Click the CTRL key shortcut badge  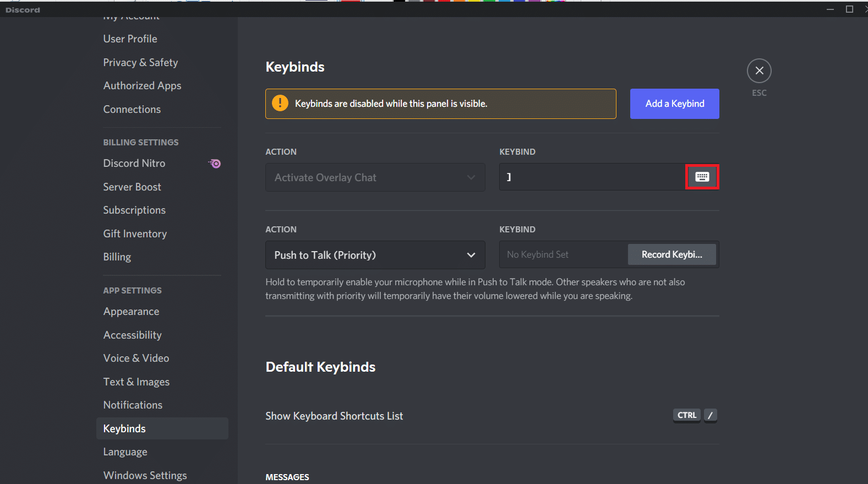686,415
